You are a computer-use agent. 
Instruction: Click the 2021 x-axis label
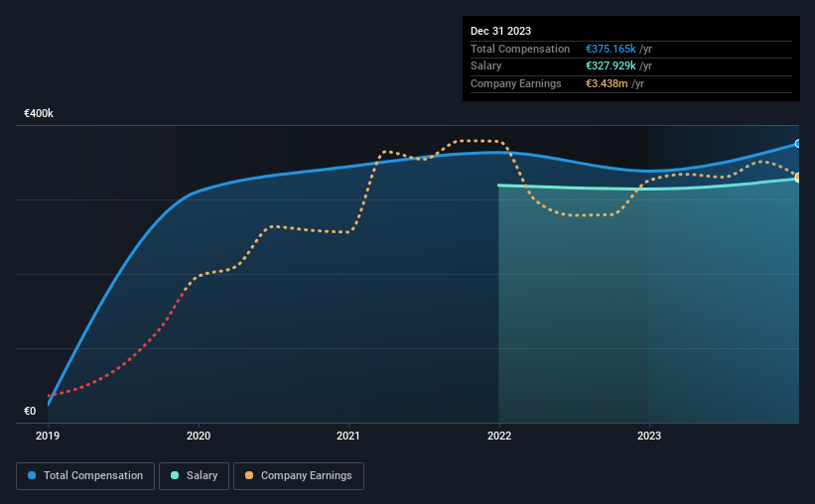click(x=348, y=436)
